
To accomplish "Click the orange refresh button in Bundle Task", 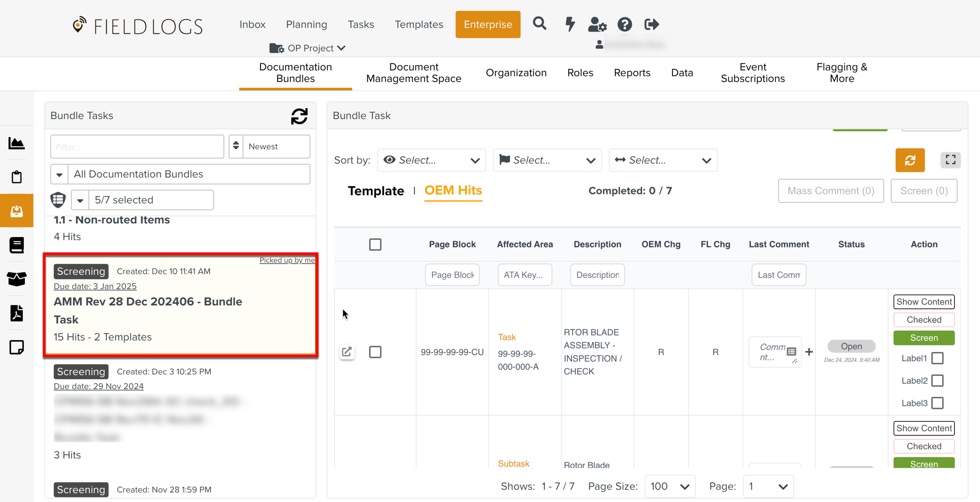I will (x=910, y=160).
